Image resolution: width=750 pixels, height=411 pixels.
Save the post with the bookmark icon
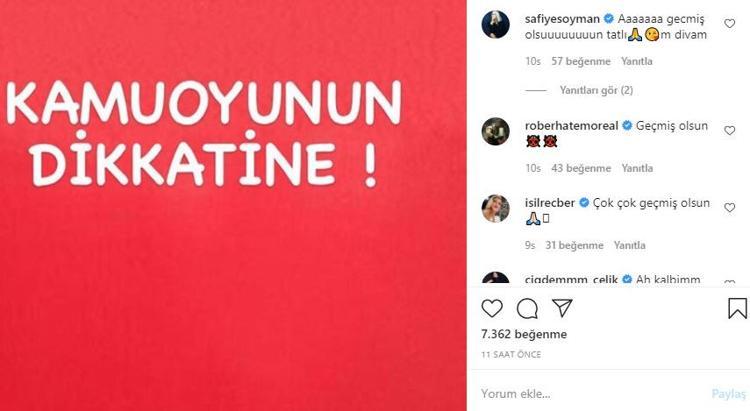click(737, 308)
